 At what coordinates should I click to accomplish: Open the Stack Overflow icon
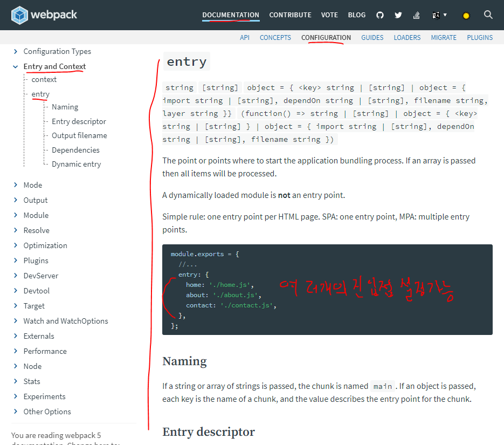[416, 15]
